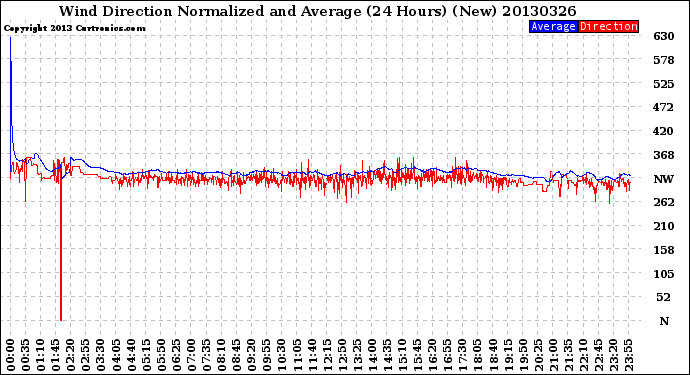Click the chart title text

(x=317, y=11)
